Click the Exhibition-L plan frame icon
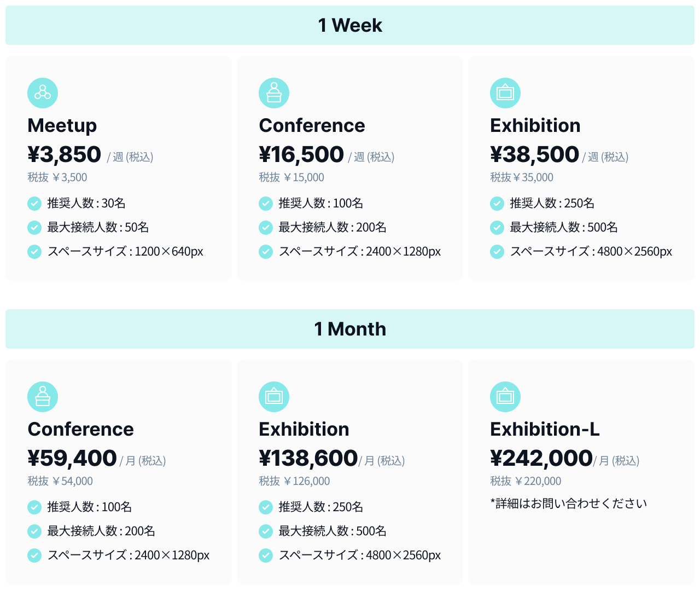Image resolution: width=700 pixels, height=590 pixels. 505,397
